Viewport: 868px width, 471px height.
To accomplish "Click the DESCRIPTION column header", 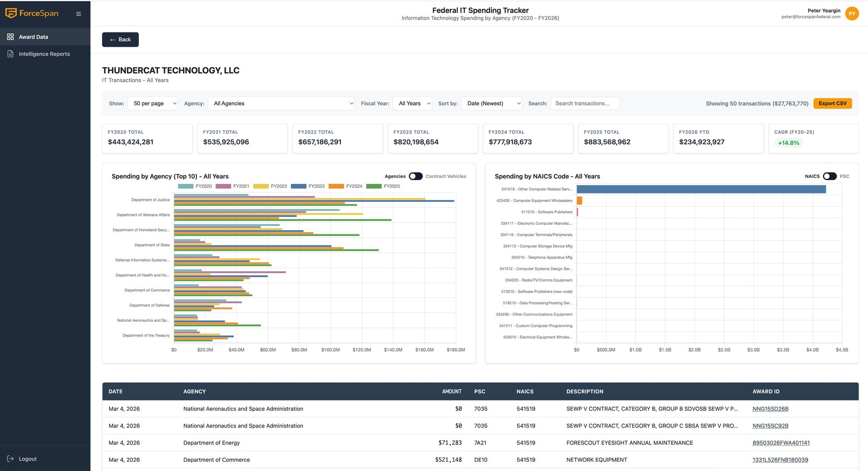I will tap(585, 391).
